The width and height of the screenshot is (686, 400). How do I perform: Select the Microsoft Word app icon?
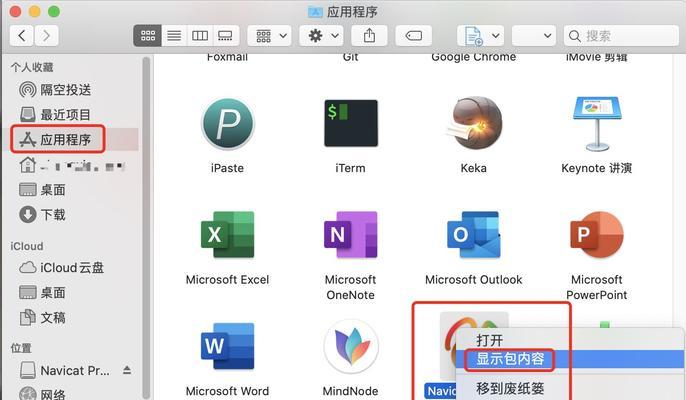pyautogui.click(x=228, y=347)
